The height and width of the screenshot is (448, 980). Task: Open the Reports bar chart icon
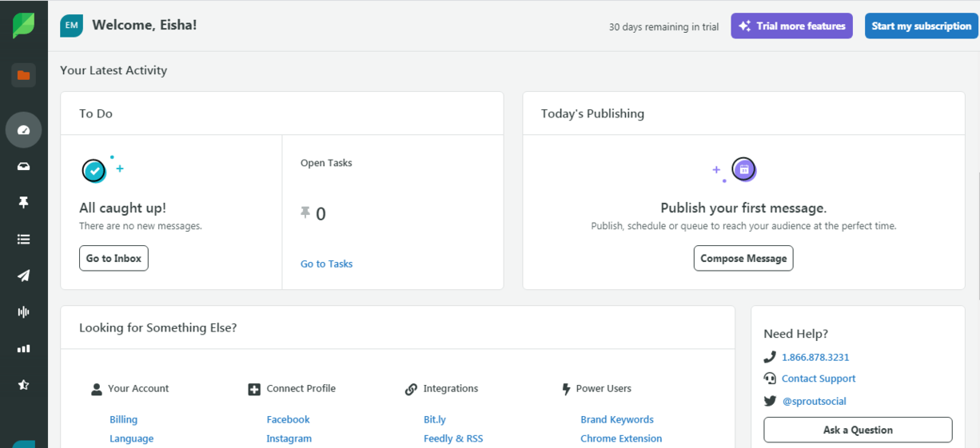[x=23, y=349]
